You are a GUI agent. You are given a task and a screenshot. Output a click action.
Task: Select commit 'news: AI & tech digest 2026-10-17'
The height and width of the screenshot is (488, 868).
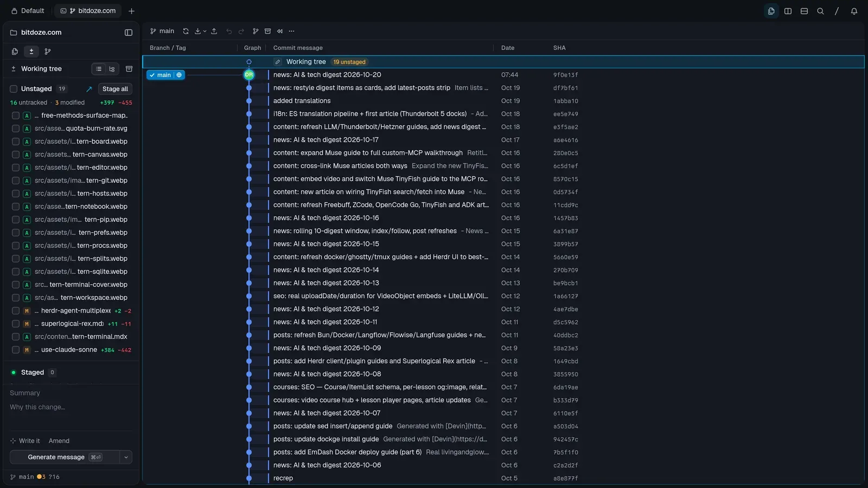pyautogui.click(x=503, y=140)
